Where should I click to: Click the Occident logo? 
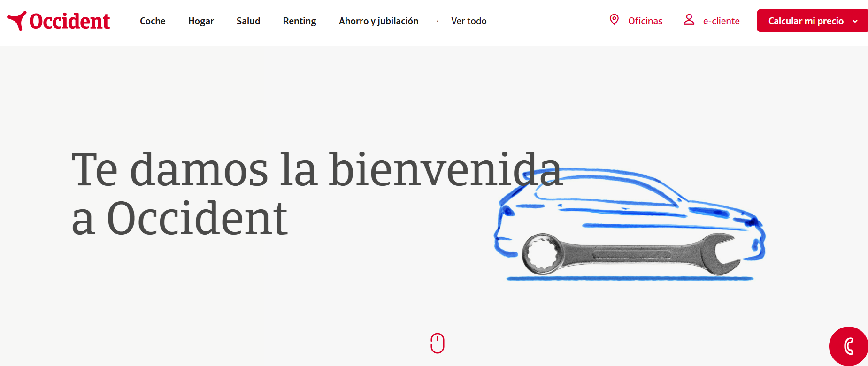click(x=58, y=21)
